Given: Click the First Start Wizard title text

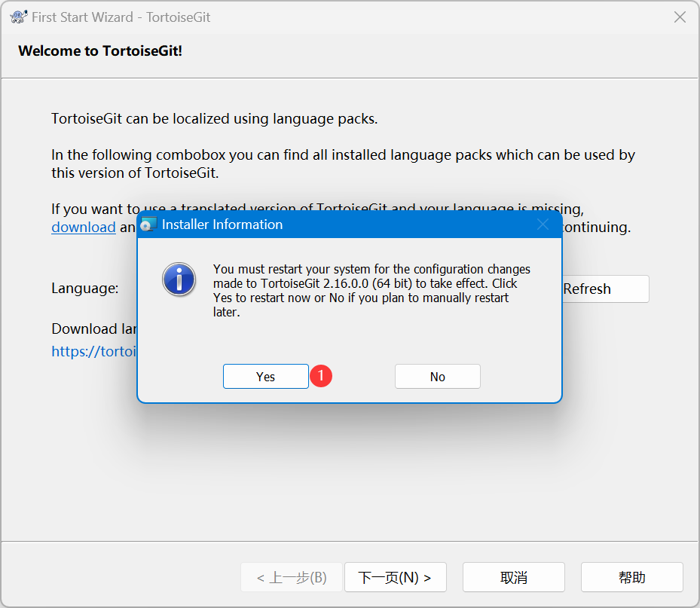Looking at the screenshot, I should click(x=121, y=17).
